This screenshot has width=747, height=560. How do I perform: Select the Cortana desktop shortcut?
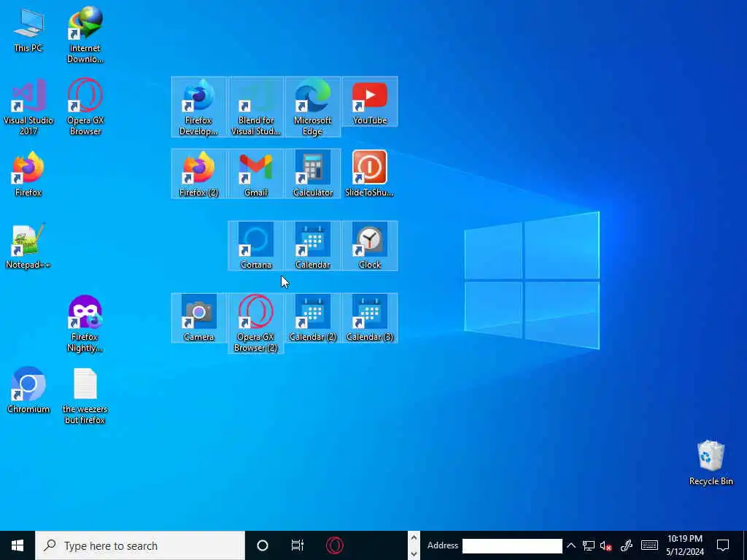click(256, 246)
